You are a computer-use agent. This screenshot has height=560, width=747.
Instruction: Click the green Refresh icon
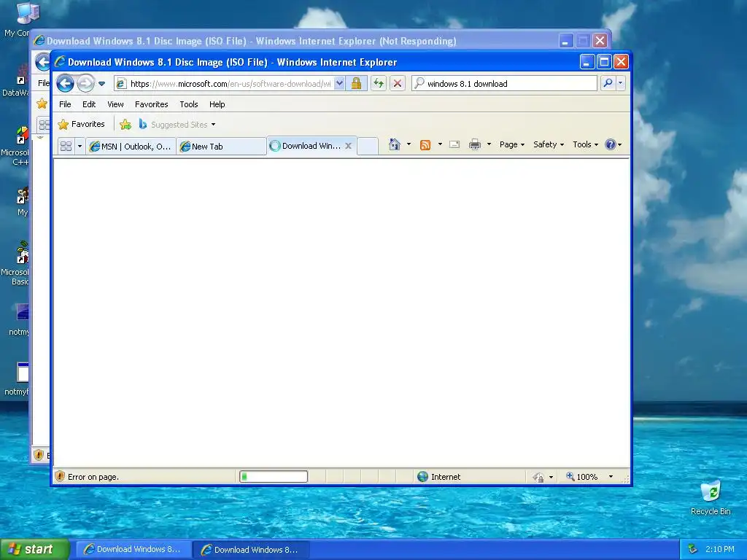pyautogui.click(x=379, y=84)
